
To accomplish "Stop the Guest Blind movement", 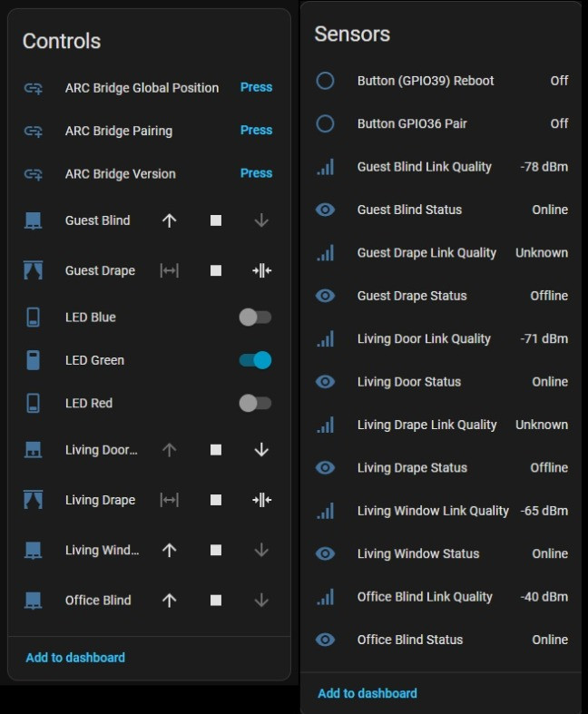I will point(216,220).
